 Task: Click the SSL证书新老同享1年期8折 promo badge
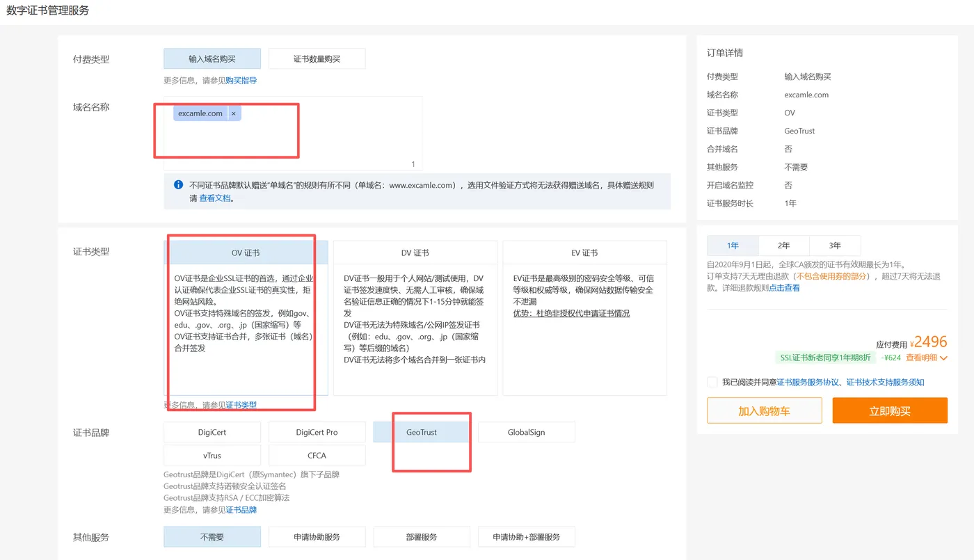pyautogui.click(x=825, y=358)
